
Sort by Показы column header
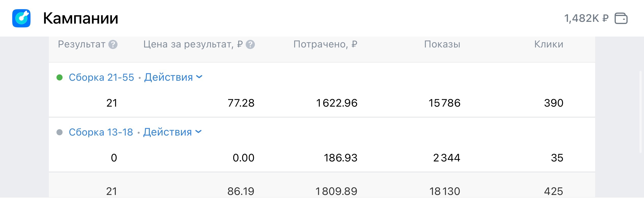442,44
